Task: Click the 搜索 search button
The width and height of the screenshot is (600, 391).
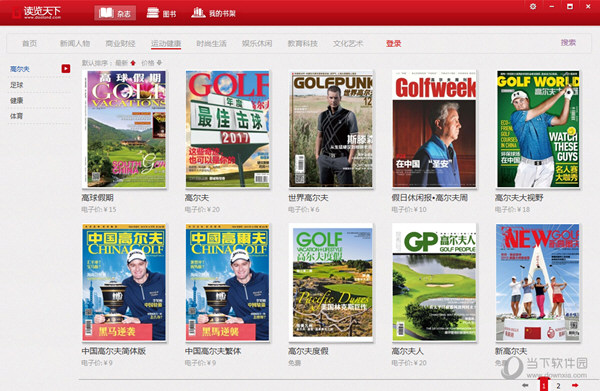Action: point(568,42)
